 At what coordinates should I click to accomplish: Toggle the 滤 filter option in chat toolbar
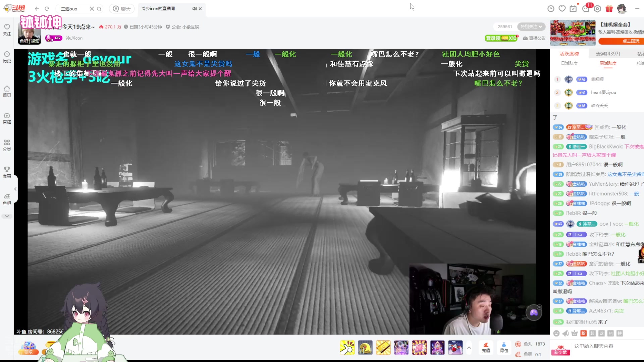point(601,334)
